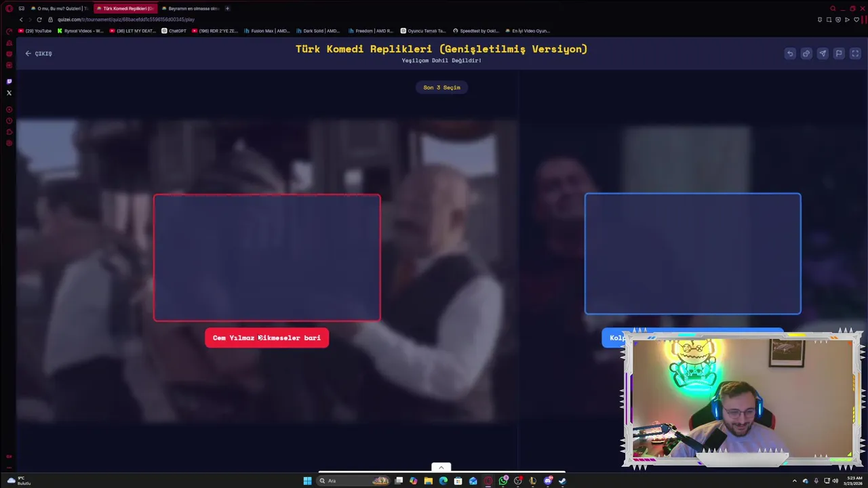Click the player icon in browser toolbar
This screenshot has height=488, width=868.
coord(847,20)
